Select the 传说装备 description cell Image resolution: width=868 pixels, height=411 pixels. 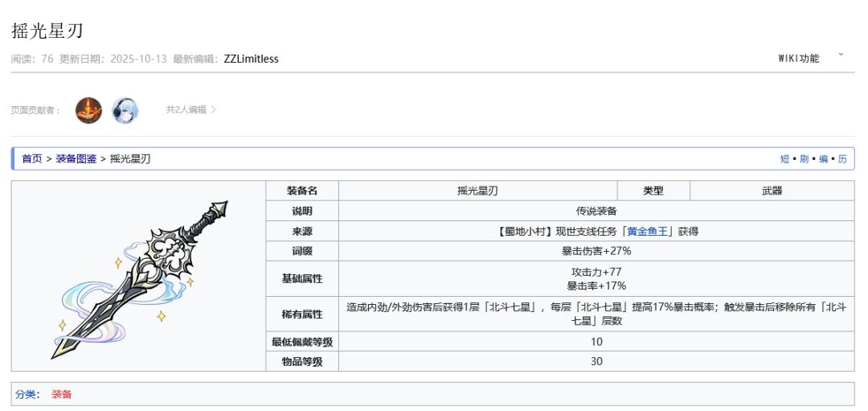pos(596,211)
